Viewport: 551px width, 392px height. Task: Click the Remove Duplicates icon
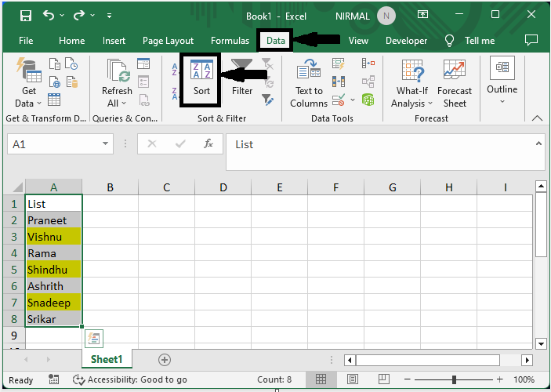coord(339,82)
